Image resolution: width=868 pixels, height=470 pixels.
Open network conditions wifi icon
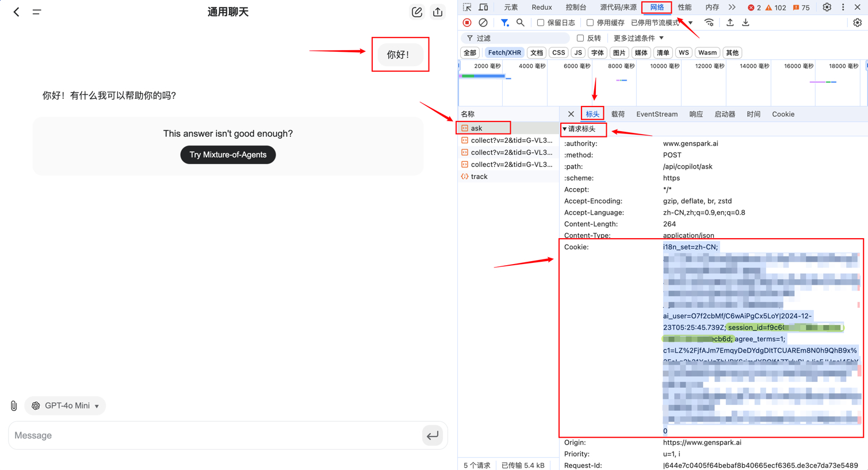click(709, 22)
